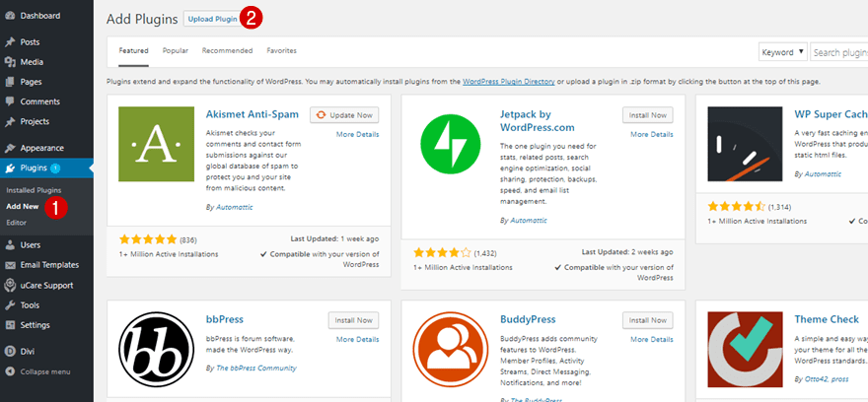Click the WP Super Cache star rating
Image resolution: width=868 pixels, height=402 pixels.
click(x=736, y=207)
